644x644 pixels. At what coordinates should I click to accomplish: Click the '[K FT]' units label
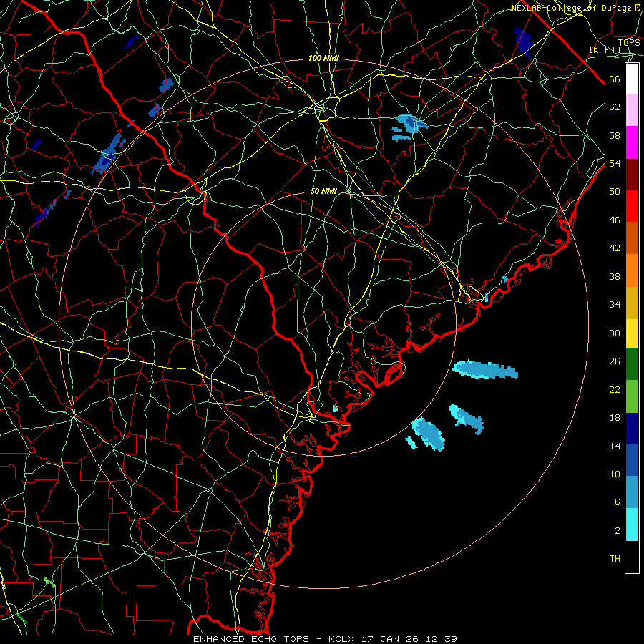(605, 49)
